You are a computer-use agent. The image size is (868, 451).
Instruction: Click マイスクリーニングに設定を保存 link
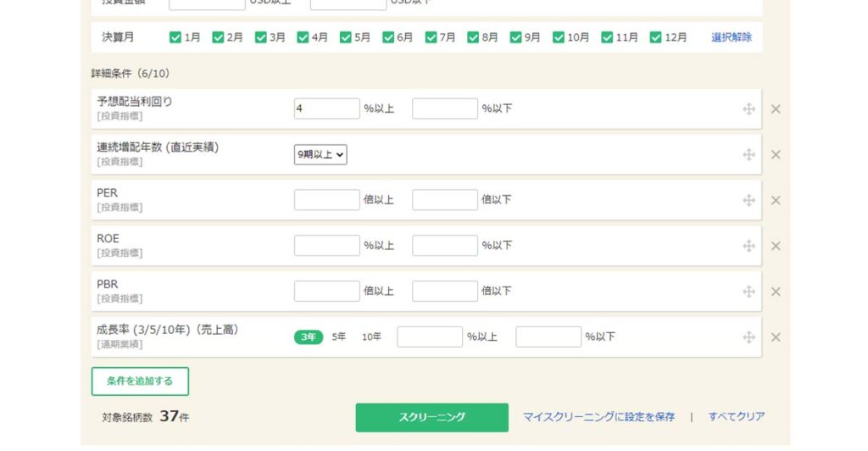[x=598, y=417]
